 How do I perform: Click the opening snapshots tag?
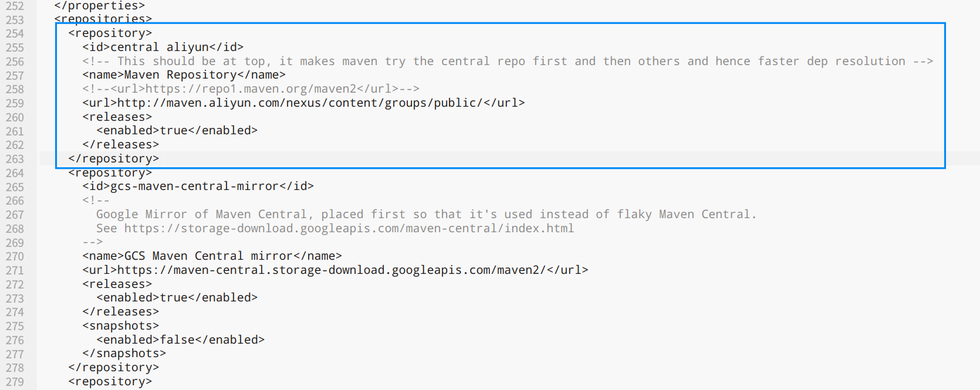[120, 326]
